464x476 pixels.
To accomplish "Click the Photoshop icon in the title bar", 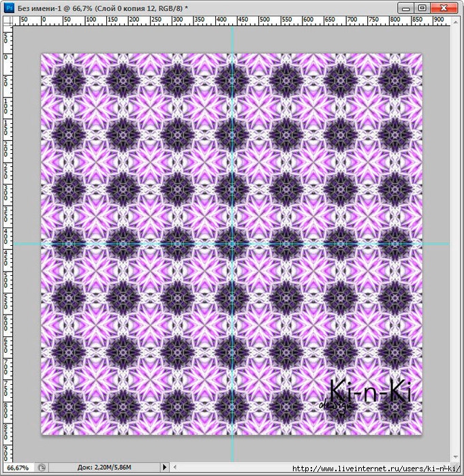I will click(x=9, y=7).
